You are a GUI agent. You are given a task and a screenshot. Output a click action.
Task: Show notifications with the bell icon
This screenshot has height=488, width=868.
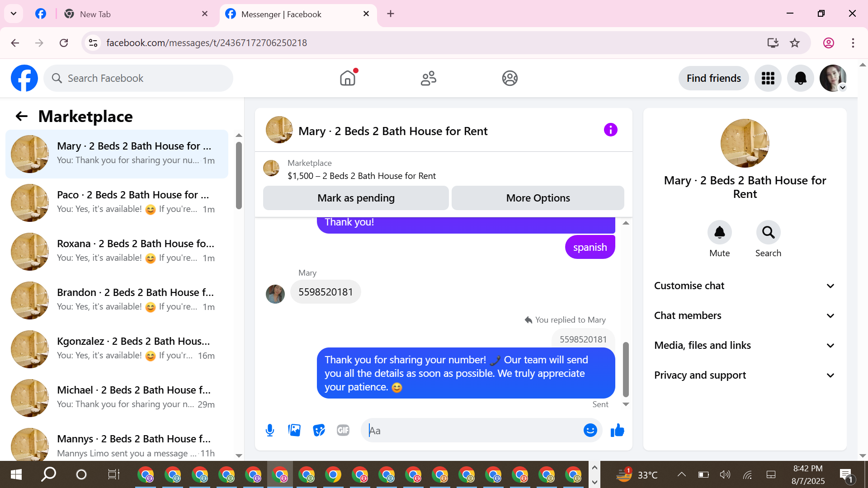800,78
